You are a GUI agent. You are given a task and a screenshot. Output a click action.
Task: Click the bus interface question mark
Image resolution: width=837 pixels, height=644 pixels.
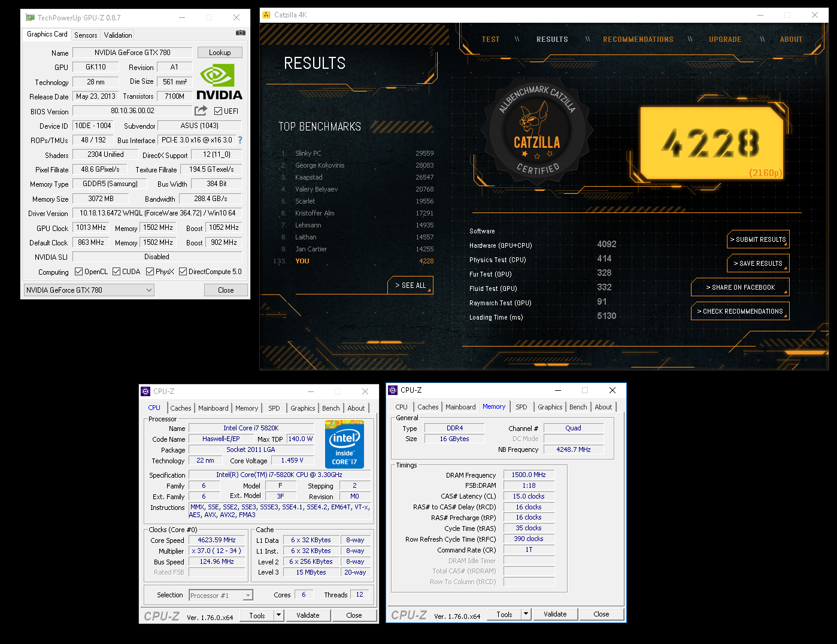240,140
